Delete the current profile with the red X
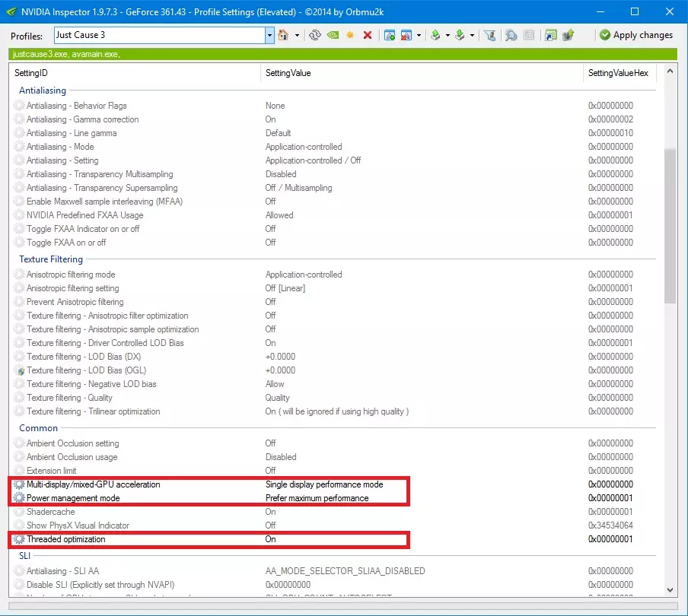Screen dimensions: 688x616 pos(368,35)
